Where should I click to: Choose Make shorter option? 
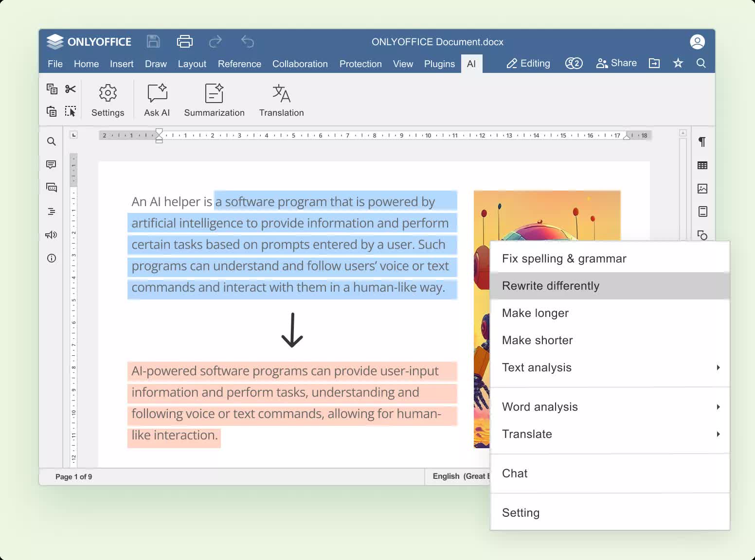coord(538,340)
